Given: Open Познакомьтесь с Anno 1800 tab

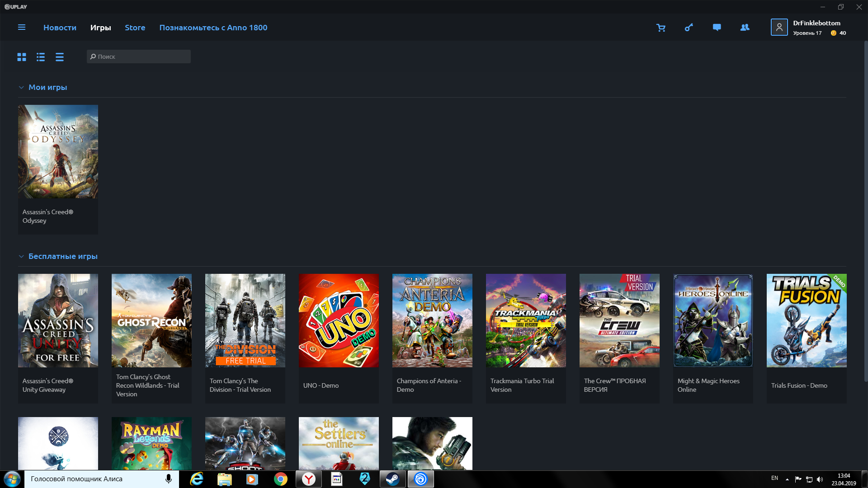Looking at the screenshot, I should click(x=213, y=28).
